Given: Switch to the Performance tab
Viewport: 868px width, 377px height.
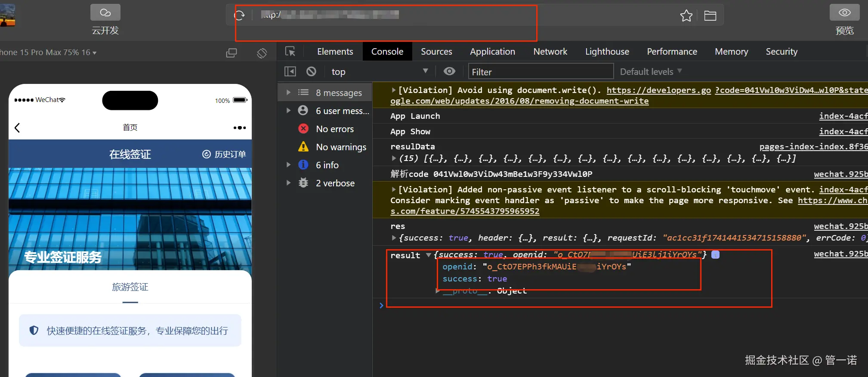Looking at the screenshot, I should 672,52.
